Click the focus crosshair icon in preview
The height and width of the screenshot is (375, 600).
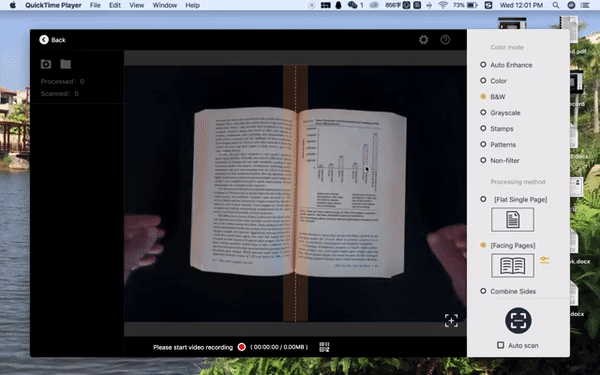coord(452,320)
